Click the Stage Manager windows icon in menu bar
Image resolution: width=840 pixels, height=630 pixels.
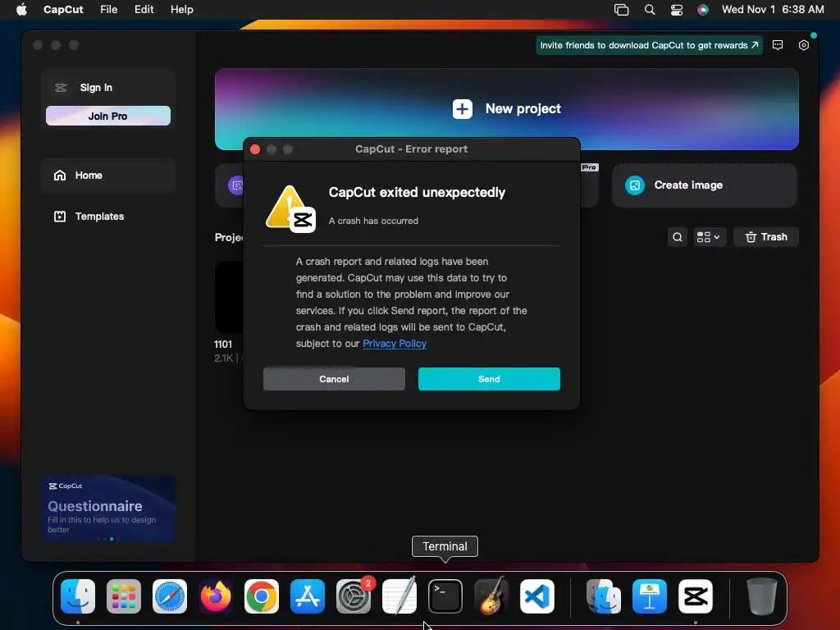pyautogui.click(x=622, y=10)
